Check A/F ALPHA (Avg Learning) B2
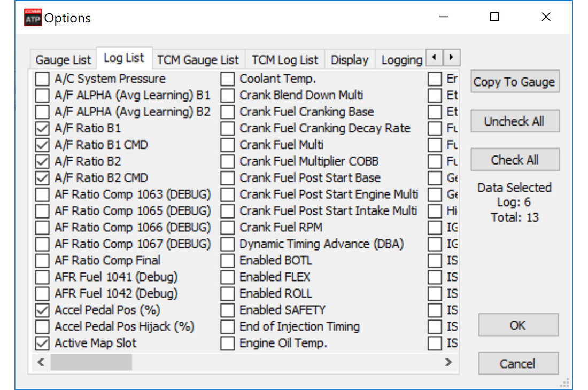This screenshot has height=390, width=588. [42, 112]
